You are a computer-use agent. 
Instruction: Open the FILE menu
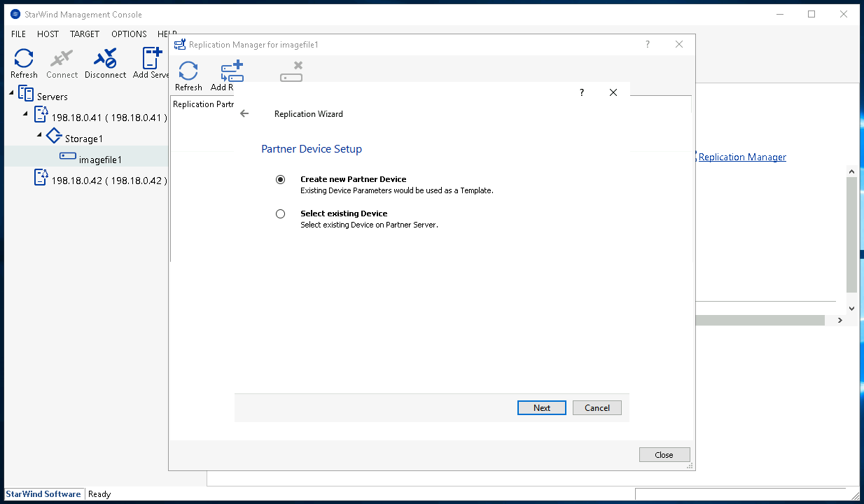[18, 34]
